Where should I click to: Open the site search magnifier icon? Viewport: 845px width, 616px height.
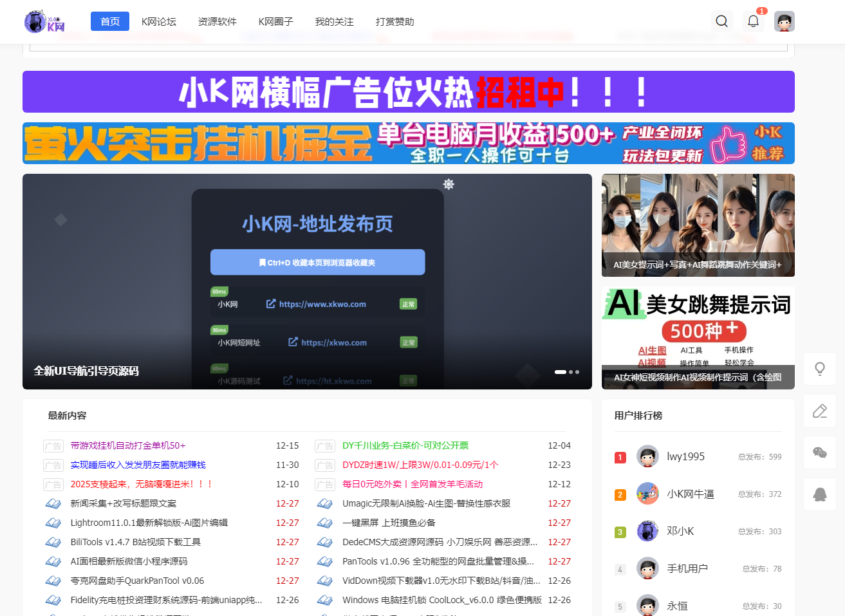[721, 21]
